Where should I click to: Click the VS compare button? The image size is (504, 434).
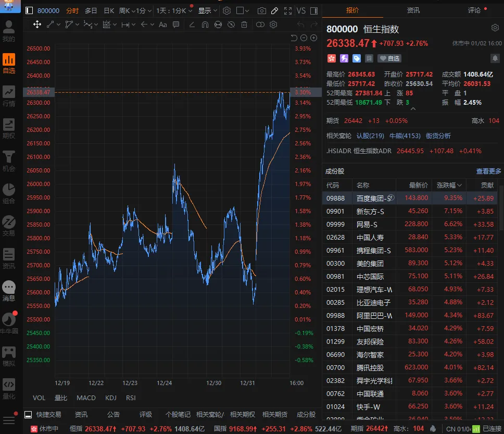coord(301,10)
